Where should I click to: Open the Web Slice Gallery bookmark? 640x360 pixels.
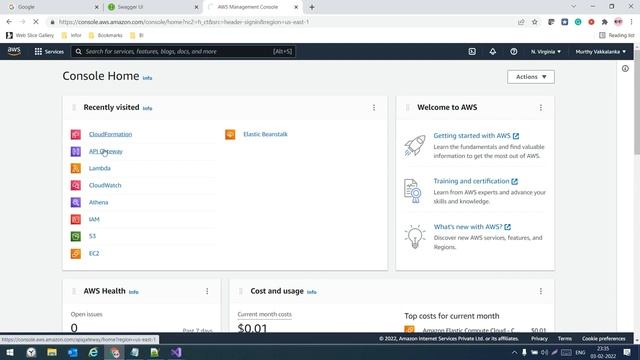click(30, 36)
